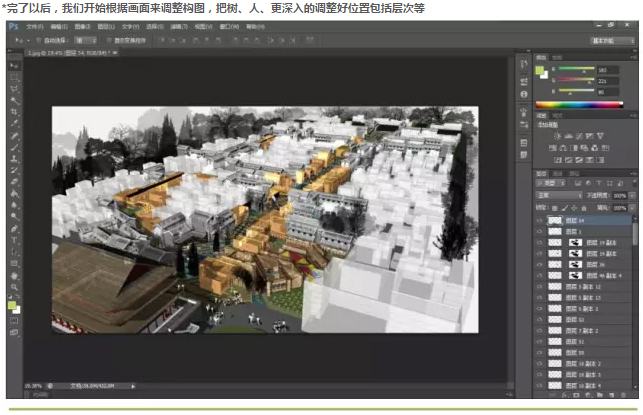This screenshot has width=643, height=415.
Task: Hide layer 图层 49 副本 4
Action: point(540,276)
